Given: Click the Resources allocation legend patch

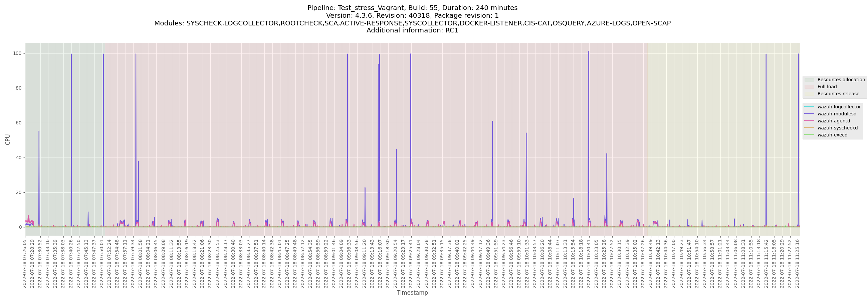Looking at the screenshot, I should 809,80.
